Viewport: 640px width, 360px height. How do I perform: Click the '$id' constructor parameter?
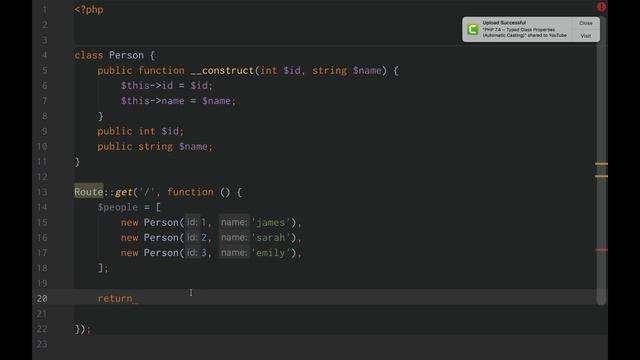coord(292,70)
